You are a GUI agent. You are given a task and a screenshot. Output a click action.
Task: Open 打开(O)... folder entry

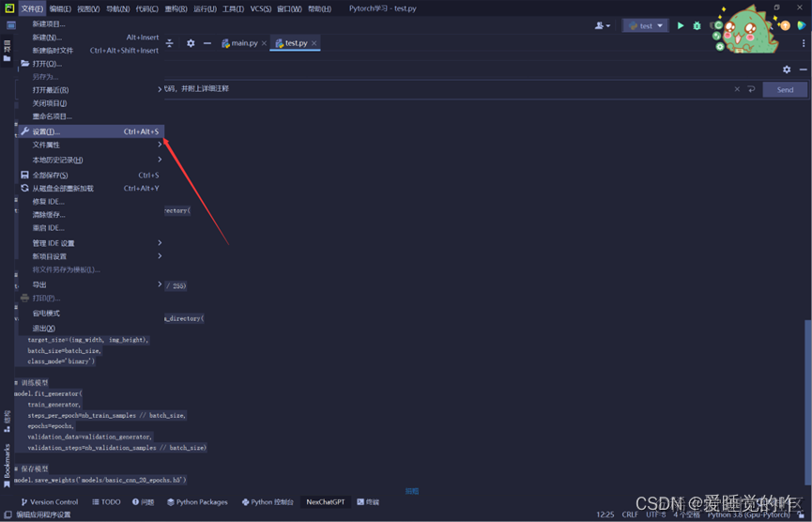[x=91, y=64]
